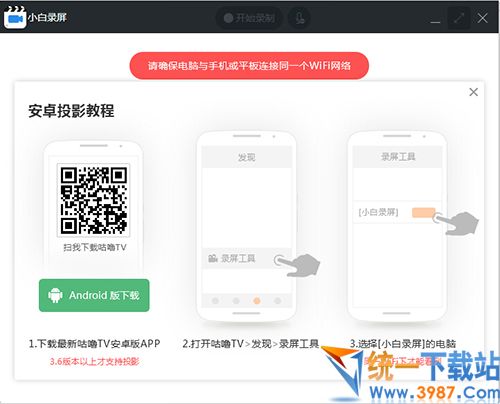Click the 扫我下载咕噜TV caption
Image resolution: width=500 pixels, height=404 pixels.
click(x=95, y=247)
